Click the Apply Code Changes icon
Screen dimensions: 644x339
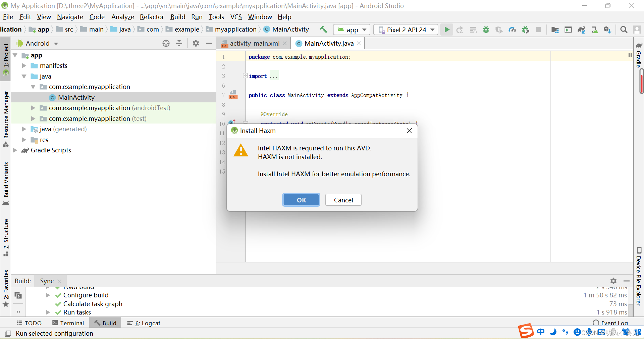(473, 30)
